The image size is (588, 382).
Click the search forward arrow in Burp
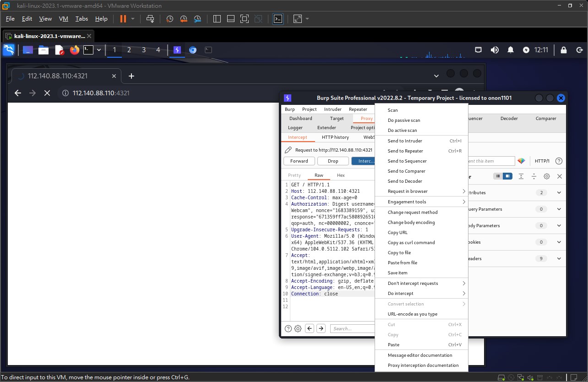321,328
